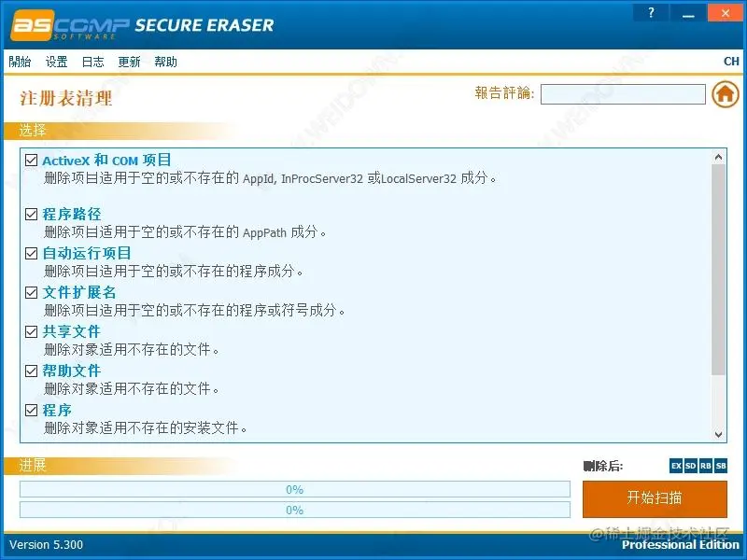Click the CH language indicator
Screen dimensions: 747x560
coord(731,62)
